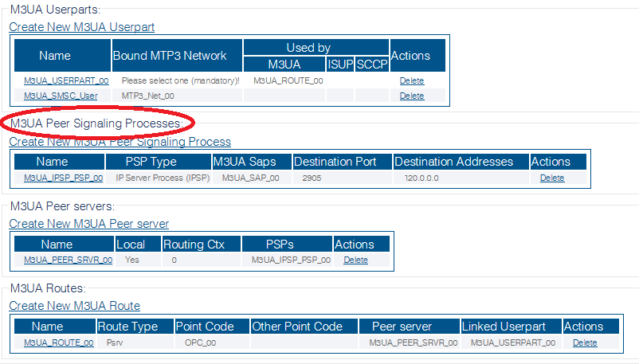Open the M3UA_IPSP_PSP_00 process entry

tap(63, 178)
